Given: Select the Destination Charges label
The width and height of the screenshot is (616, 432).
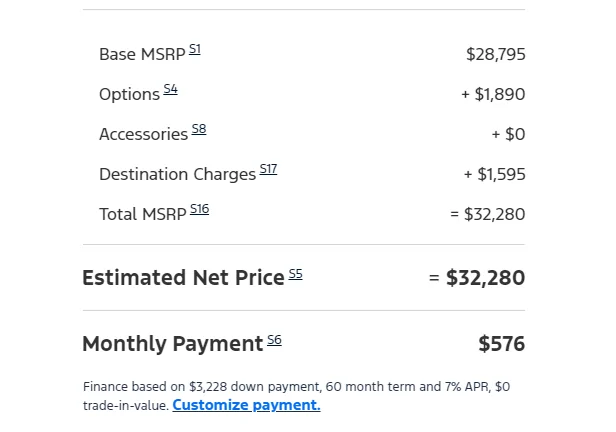Looking at the screenshot, I should tap(178, 174).
